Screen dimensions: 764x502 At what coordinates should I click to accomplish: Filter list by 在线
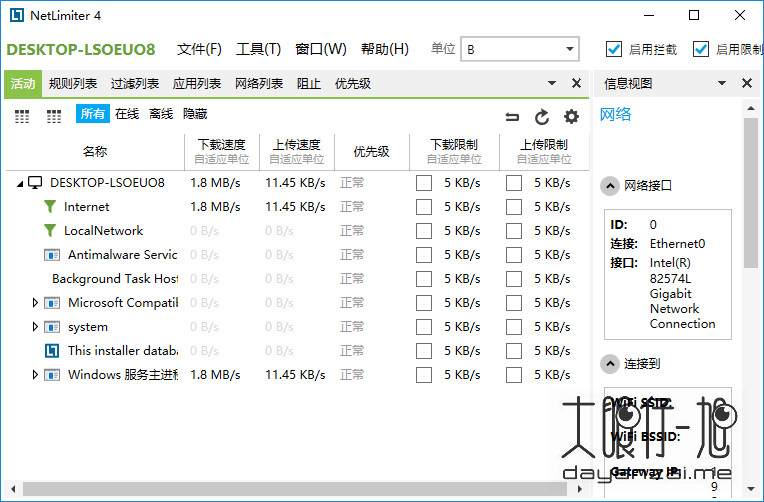point(127,114)
